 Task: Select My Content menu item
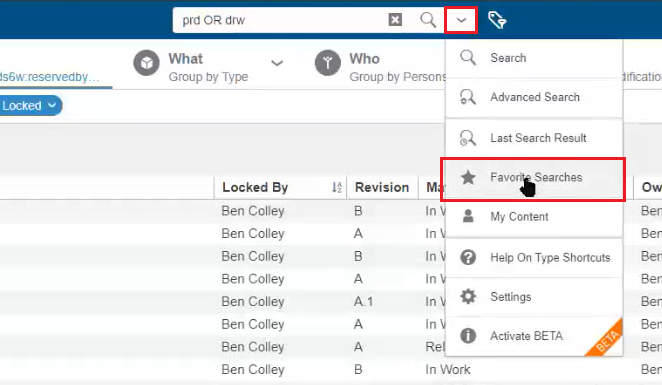[534, 217]
